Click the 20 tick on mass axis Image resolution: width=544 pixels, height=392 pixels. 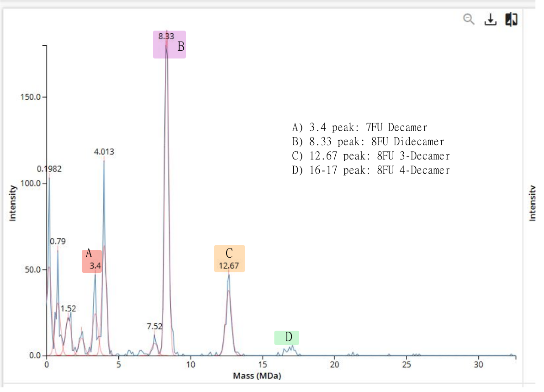click(x=334, y=365)
